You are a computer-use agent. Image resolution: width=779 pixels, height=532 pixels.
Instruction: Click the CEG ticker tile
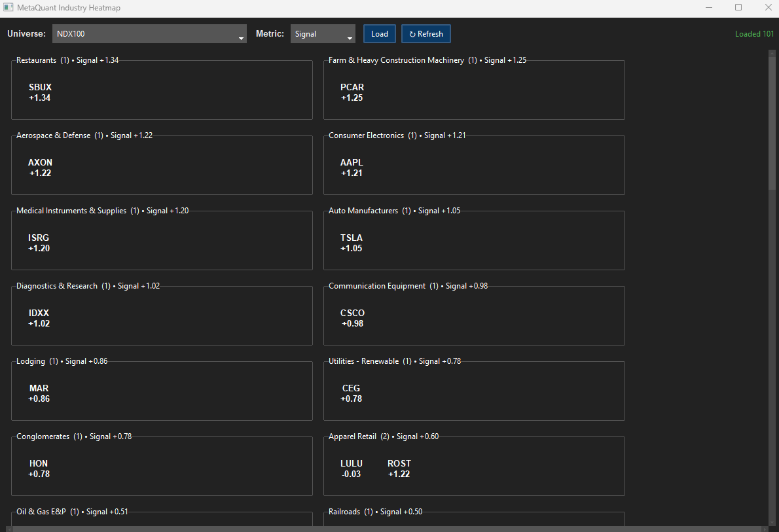[x=352, y=393]
